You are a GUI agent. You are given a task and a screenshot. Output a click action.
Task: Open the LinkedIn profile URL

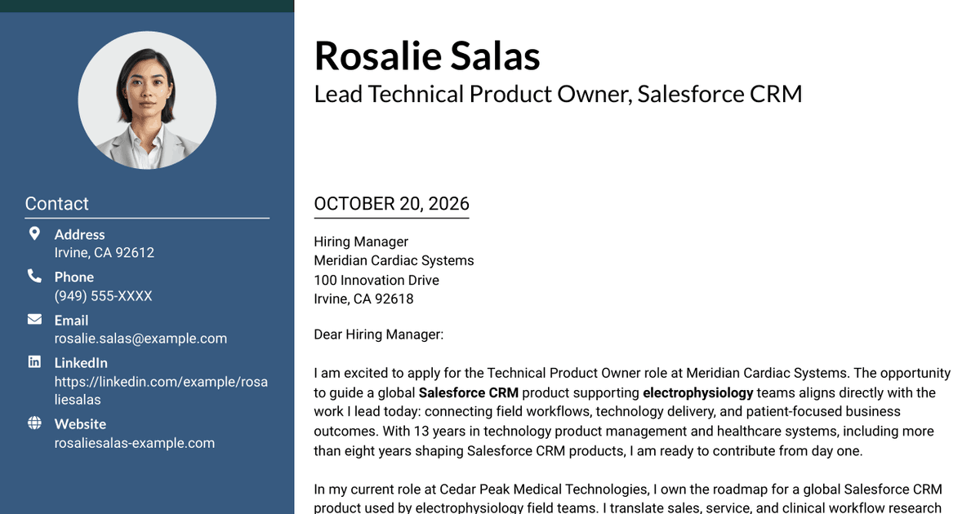[161, 391]
